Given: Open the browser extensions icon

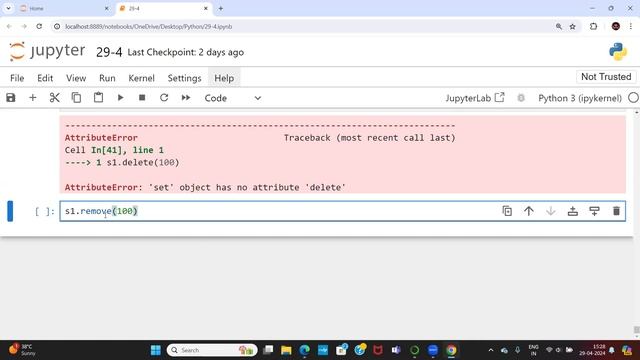Looking at the screenshot, I should pos(593,27).
